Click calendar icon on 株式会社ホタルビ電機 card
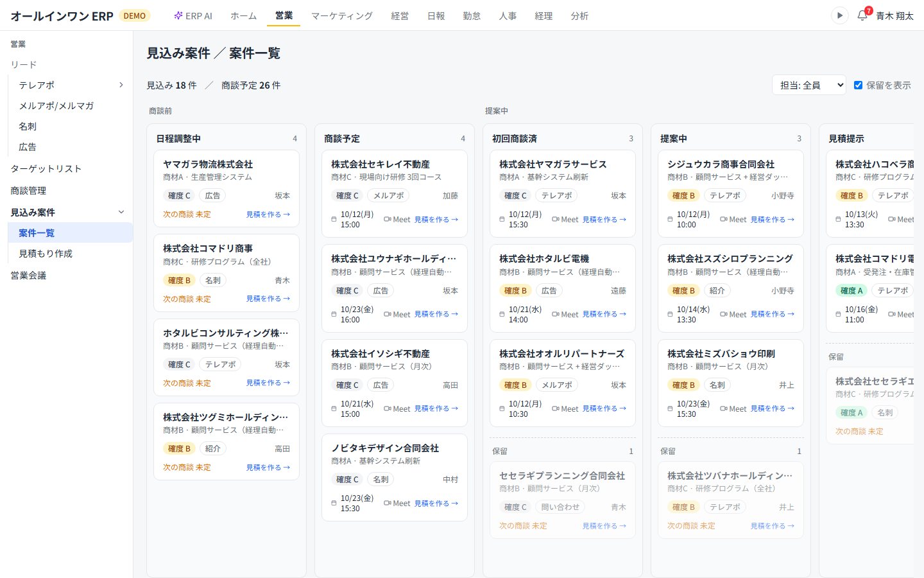924x578 pixels. (x=502, y=314)
